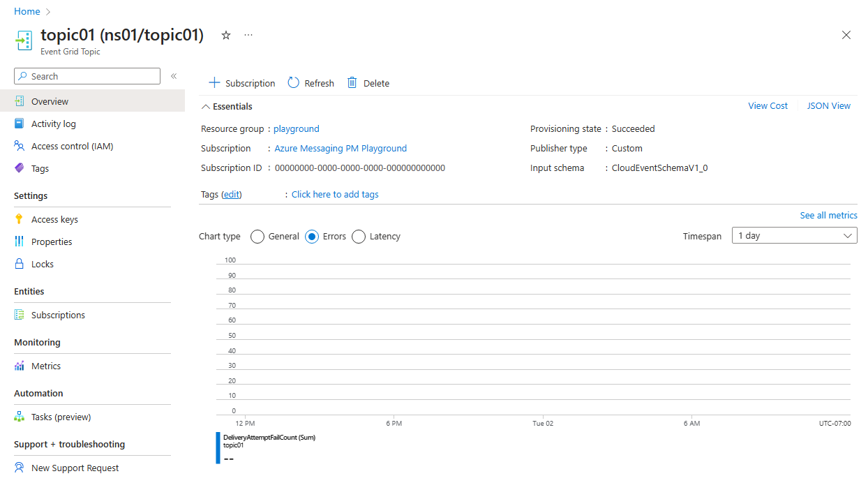Viewport: 868px width, 483px height.
Task: Click See all metrics link
Action: (828, 215)
